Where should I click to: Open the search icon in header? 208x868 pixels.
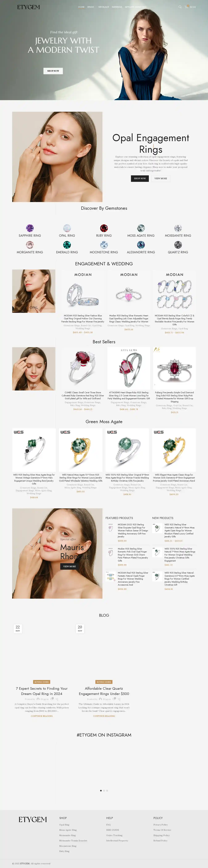(180, 7)
